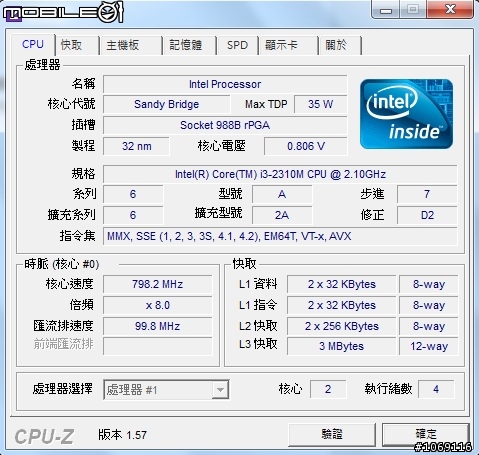Expand the 處理器選擇 dropdown arrow
The height and width of the screenshot is (455, 479).
tap(220, 389)
